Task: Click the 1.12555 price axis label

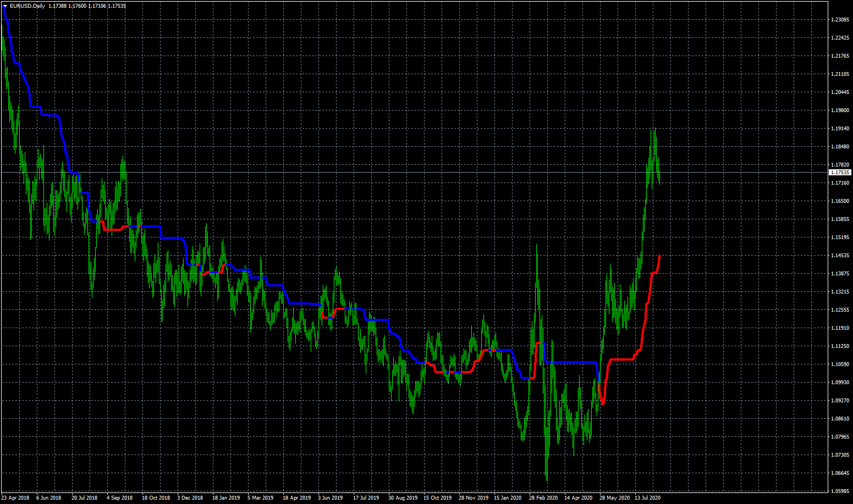Action: pyautogui.click(x=840, y=310)
